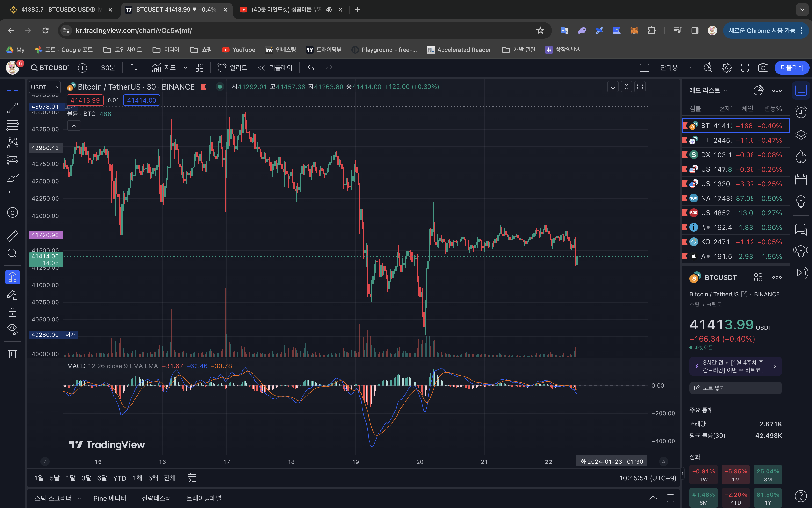Open the BTCUSD symbol search
The width and height of the screenshot is (812, 508).
click(x=50, y=68)
